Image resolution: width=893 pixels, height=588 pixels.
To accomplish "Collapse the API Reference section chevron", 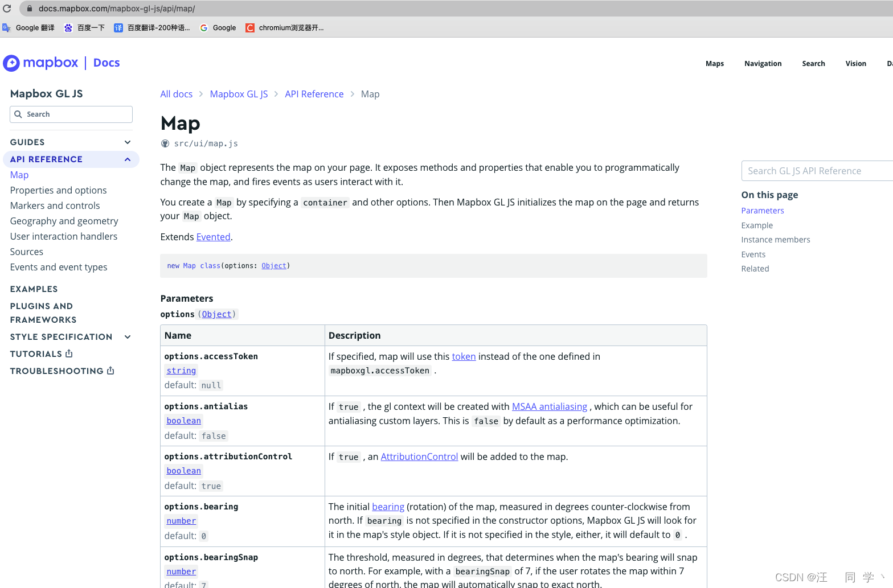I will pos(128,159).
